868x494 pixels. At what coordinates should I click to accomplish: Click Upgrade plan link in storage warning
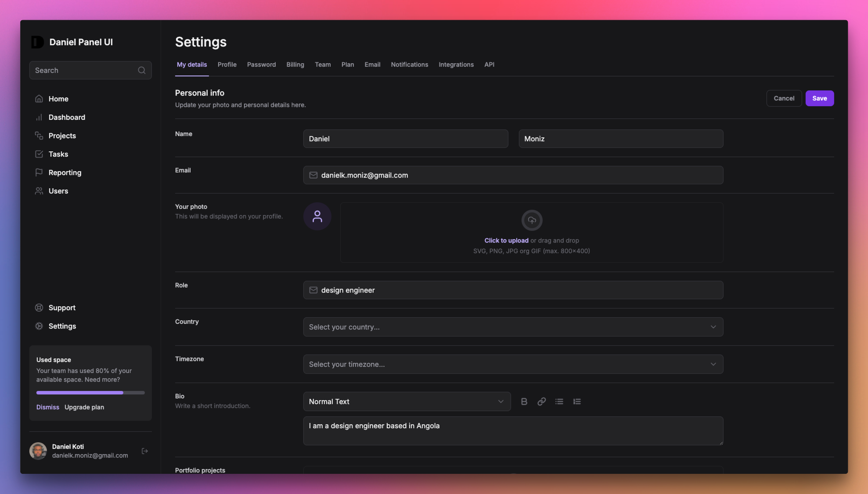84,407
